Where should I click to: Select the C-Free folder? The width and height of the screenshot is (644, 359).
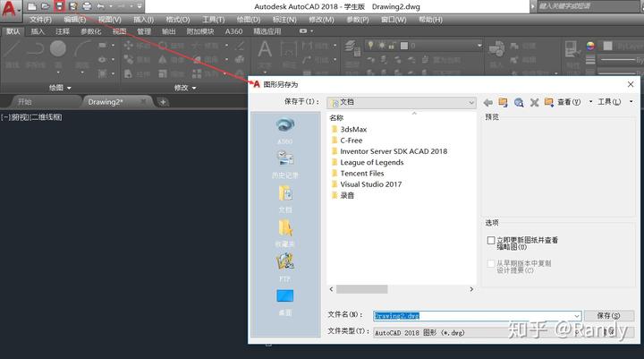[347, 141]
